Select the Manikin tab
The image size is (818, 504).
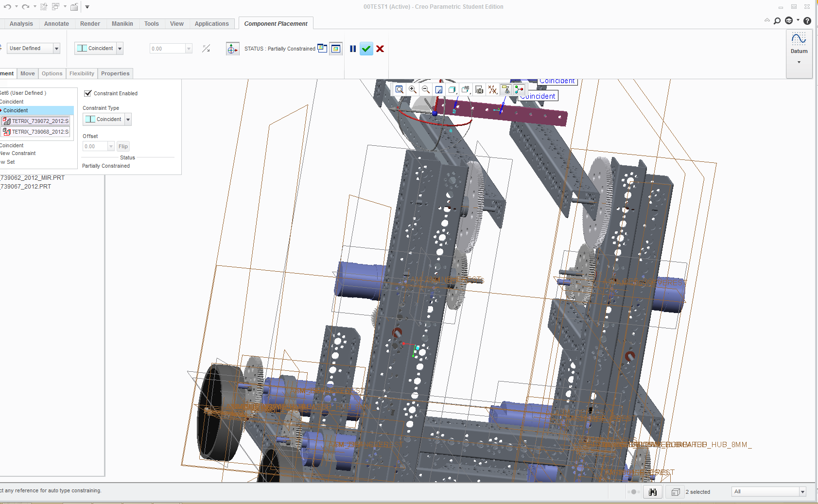[122, 24]
